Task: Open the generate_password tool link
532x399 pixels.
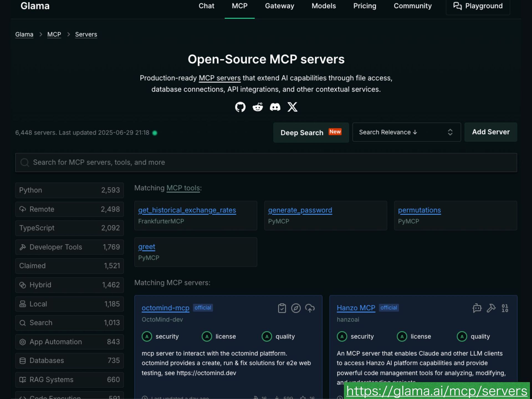Action: (300, 210)
